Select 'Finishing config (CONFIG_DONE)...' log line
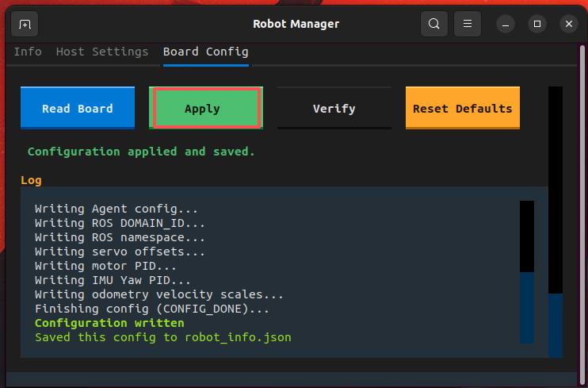Image resolution: width=588 pixels, height=388 pixels. 152,309
